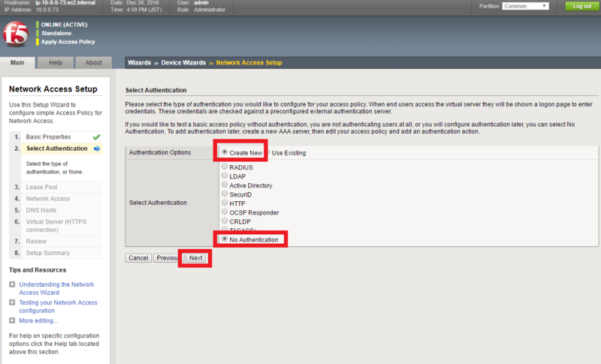
Task: Click the hostname ip-10-0-0-73.ec2.internal text
Action: pos(65,3)
